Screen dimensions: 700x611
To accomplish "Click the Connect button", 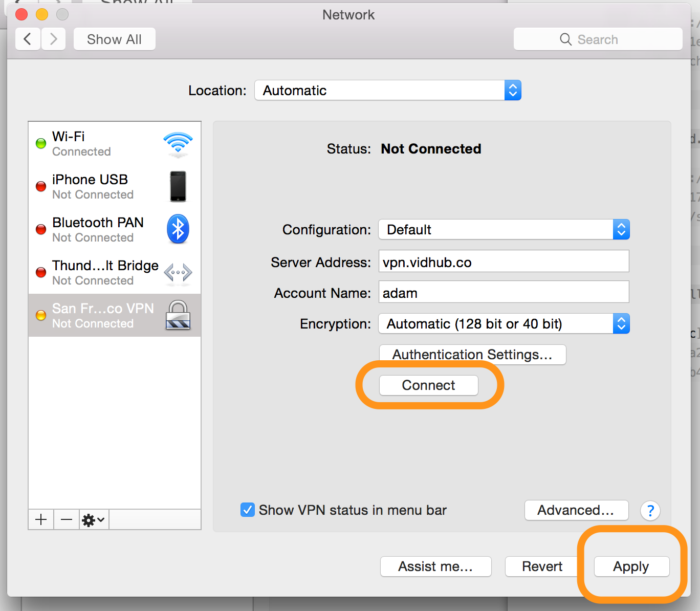I will coord(428,385).
